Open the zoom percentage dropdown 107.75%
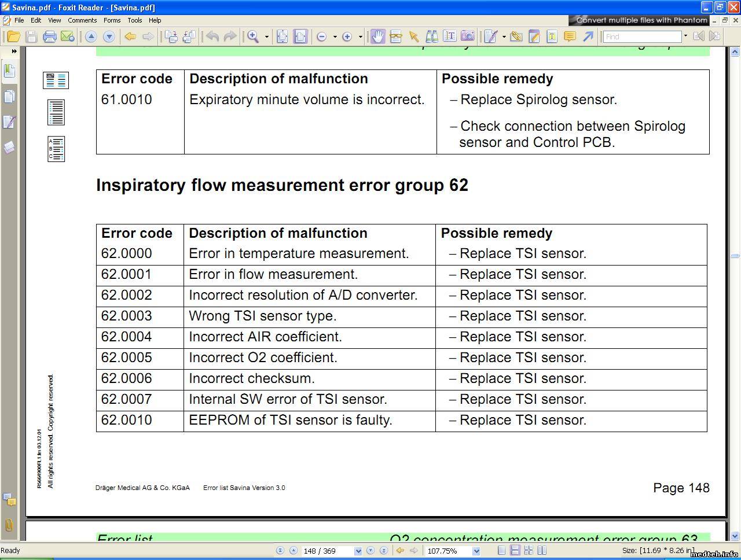The width and height of the screenshot is (741, 560). (x=476, y=551)
